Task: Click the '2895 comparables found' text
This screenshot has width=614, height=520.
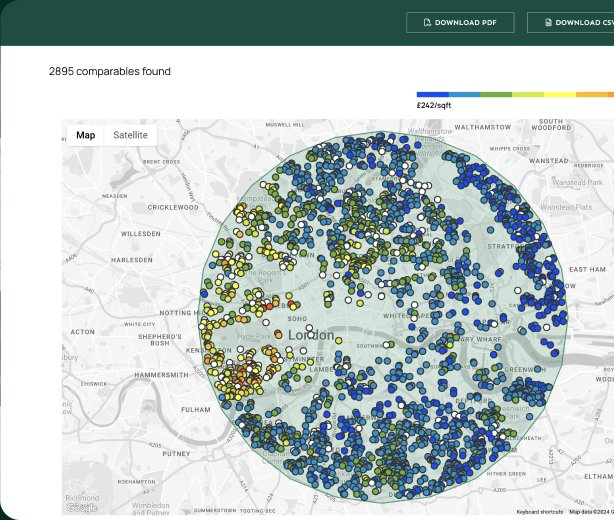Action: (110, 71)
